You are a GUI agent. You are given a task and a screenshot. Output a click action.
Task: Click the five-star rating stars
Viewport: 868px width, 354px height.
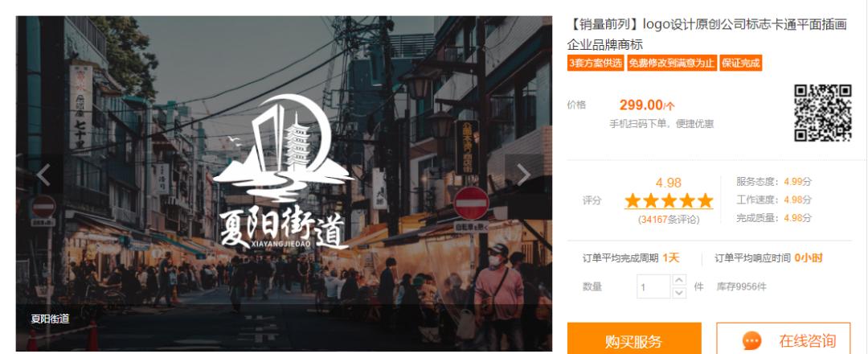(x=669, y=200)
